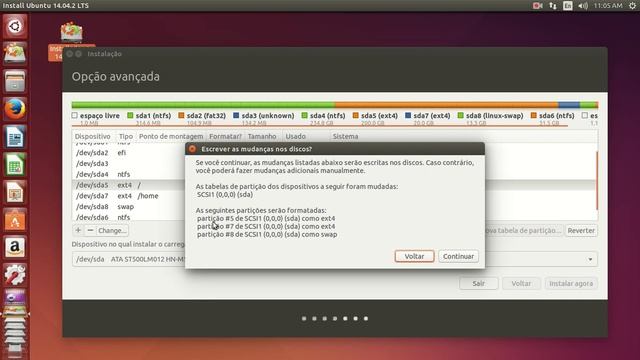Select the /dev/sda3 row
The height and width of the screenshot is (360, 640).
[x=129, y=164]
